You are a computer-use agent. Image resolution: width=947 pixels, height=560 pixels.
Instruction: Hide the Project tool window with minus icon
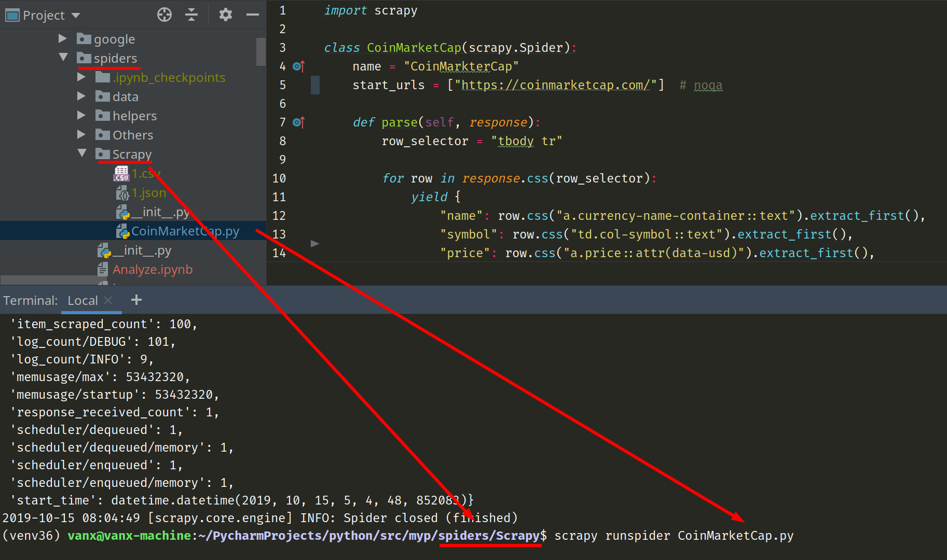[253, 15]
